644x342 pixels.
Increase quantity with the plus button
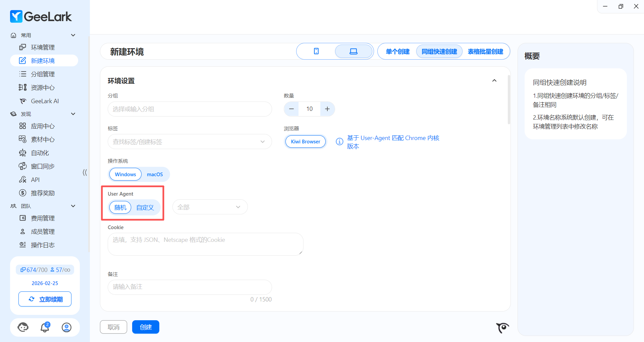(x=327, y=109)
